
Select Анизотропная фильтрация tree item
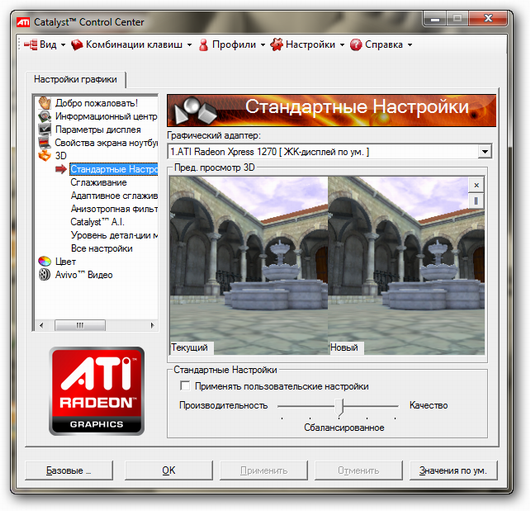click(x=114, y=209)
